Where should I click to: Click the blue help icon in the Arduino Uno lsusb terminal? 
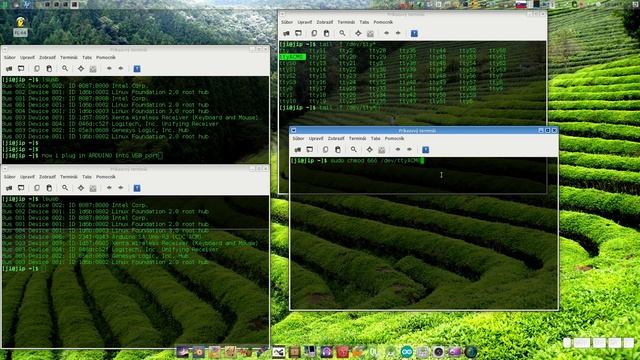click(x=137, y=188)
